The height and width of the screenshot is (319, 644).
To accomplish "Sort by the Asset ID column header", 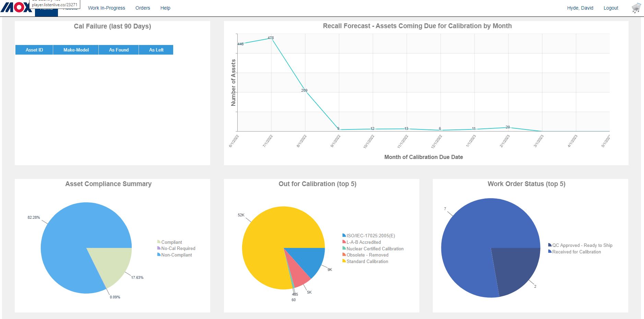I will 34,50.
